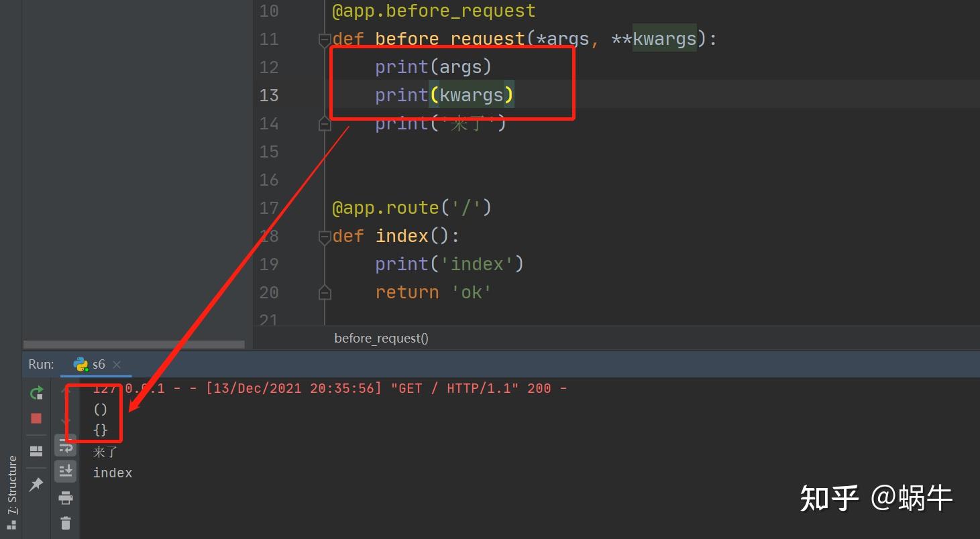This screenshot has height=539, width=980.
Task: Click the index console output line
Action: pos(113,473)
